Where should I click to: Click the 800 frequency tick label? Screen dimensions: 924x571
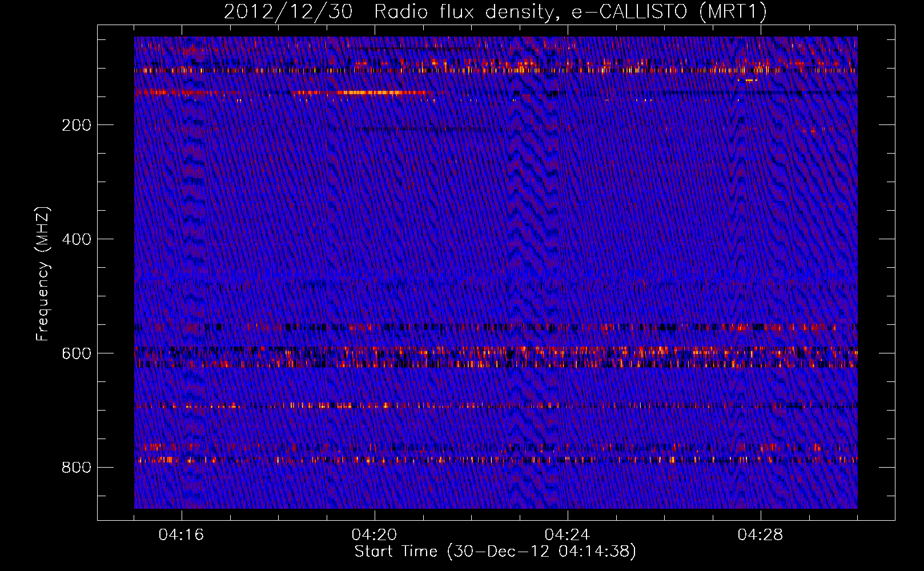coord(77,468)
